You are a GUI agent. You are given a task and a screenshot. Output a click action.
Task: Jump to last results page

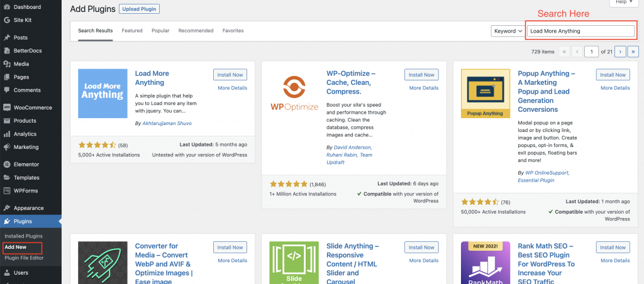click(633, 52)
